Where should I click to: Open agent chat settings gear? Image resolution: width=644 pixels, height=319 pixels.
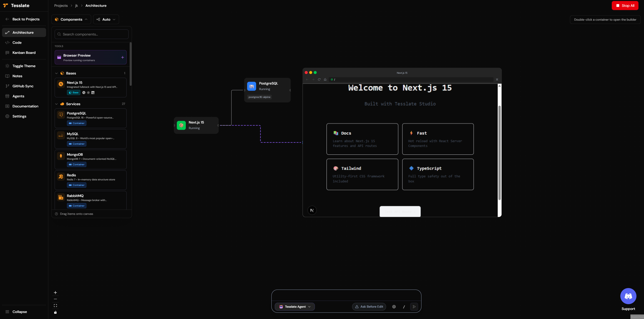(394, 307)
